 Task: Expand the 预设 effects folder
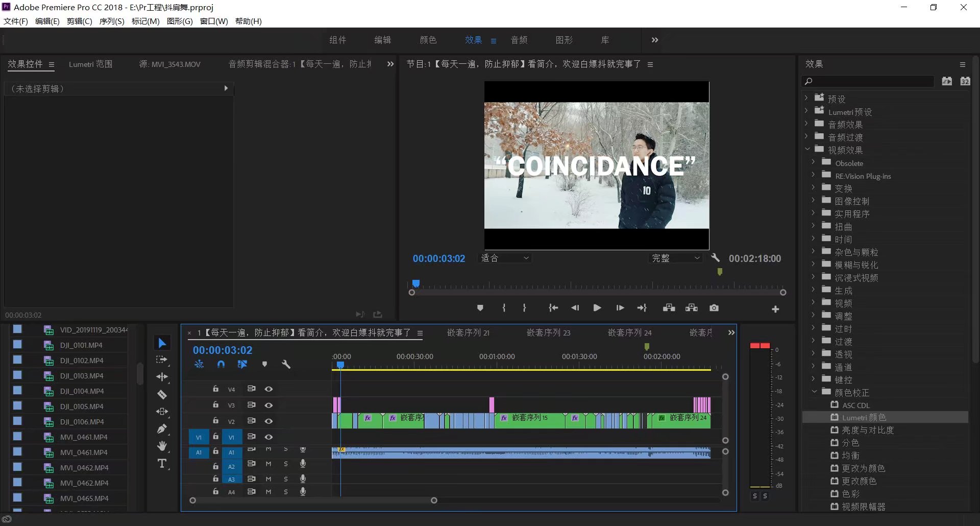(806, 98)
